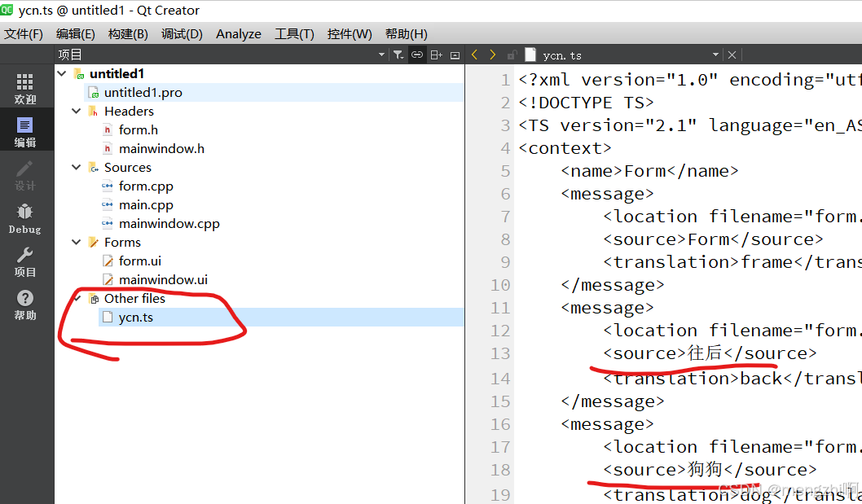Select form.cpp source file
This screenshot has height=504, width=862.
pos(146,186)
